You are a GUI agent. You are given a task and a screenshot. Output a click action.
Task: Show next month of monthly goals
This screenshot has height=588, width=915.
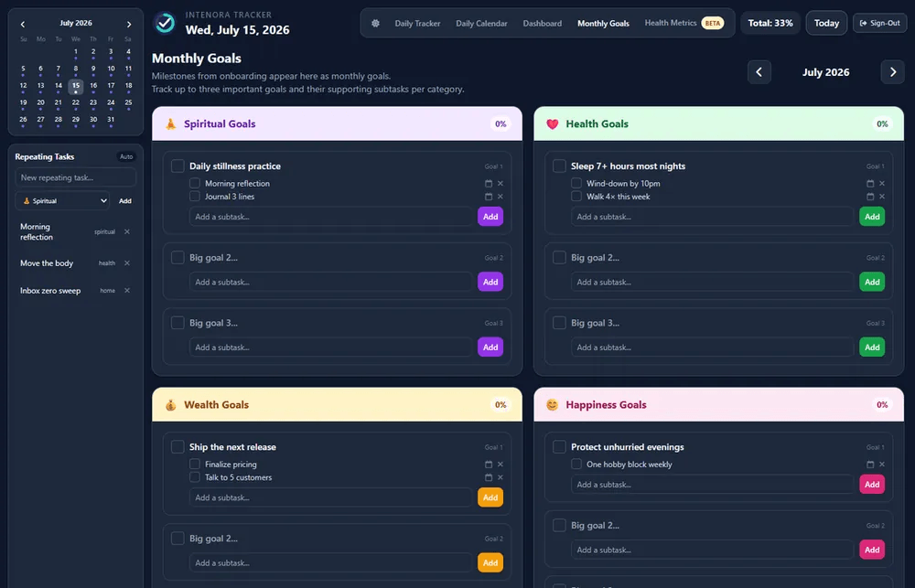(x=892, y=72)
